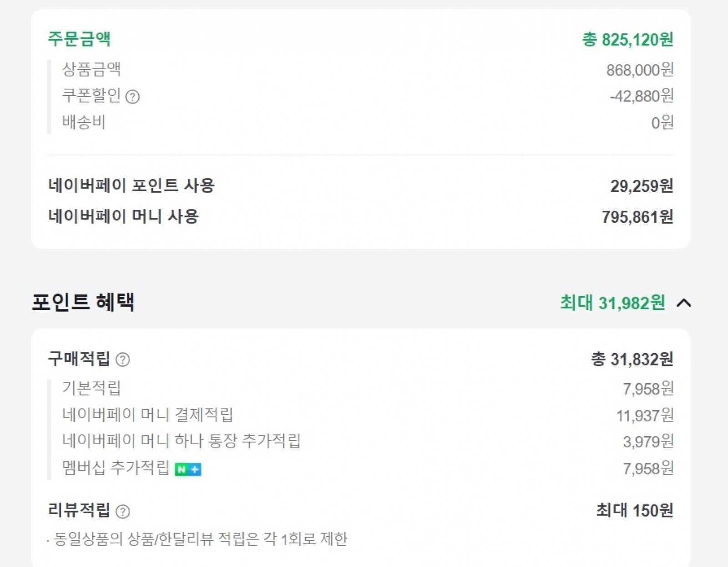Click the 멤버십 추가적립 label
728x567 pixels.
point(116,468)
